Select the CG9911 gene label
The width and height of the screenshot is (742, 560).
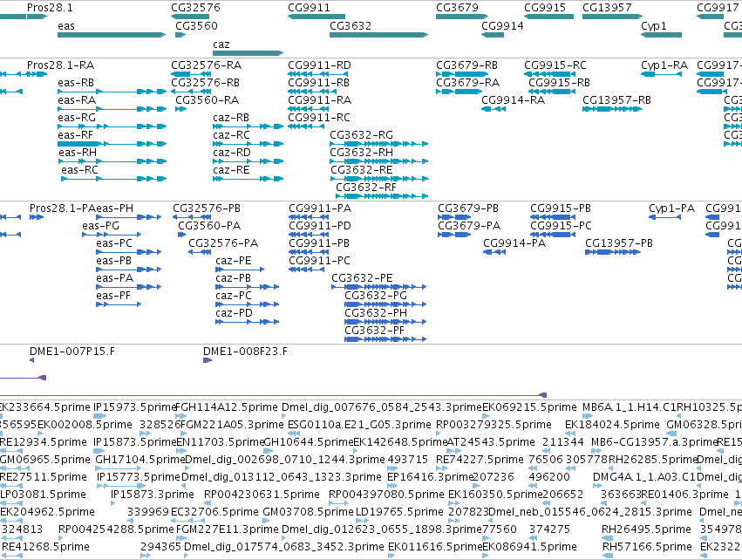click(x=309, y=8)
